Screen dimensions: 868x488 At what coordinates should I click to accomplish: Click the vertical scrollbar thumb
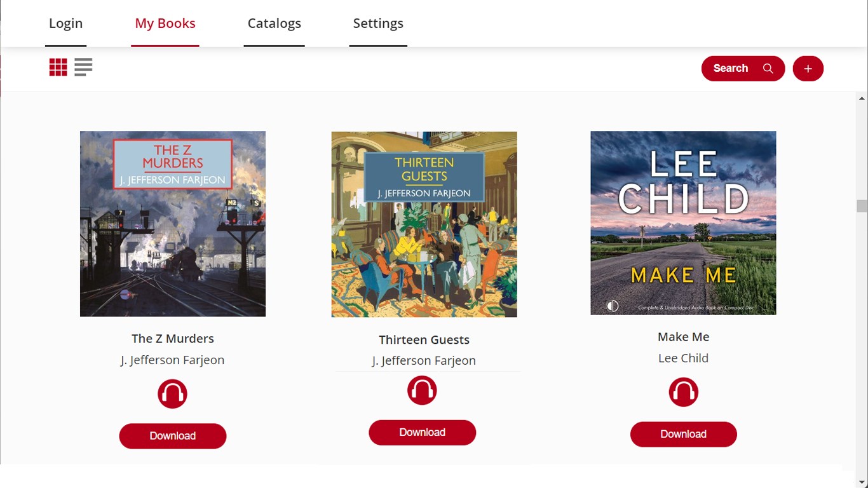point(862,206)
